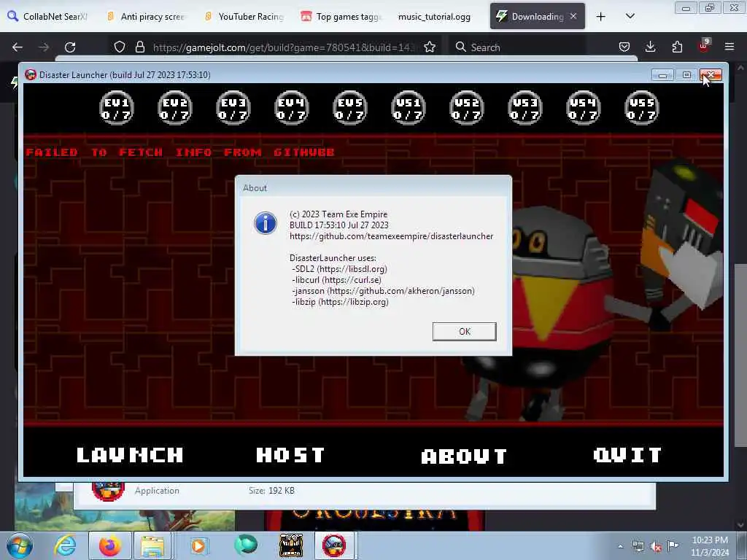
Task: Click the Disaster Launcher taskbar icon
Action: click(334, 545)
